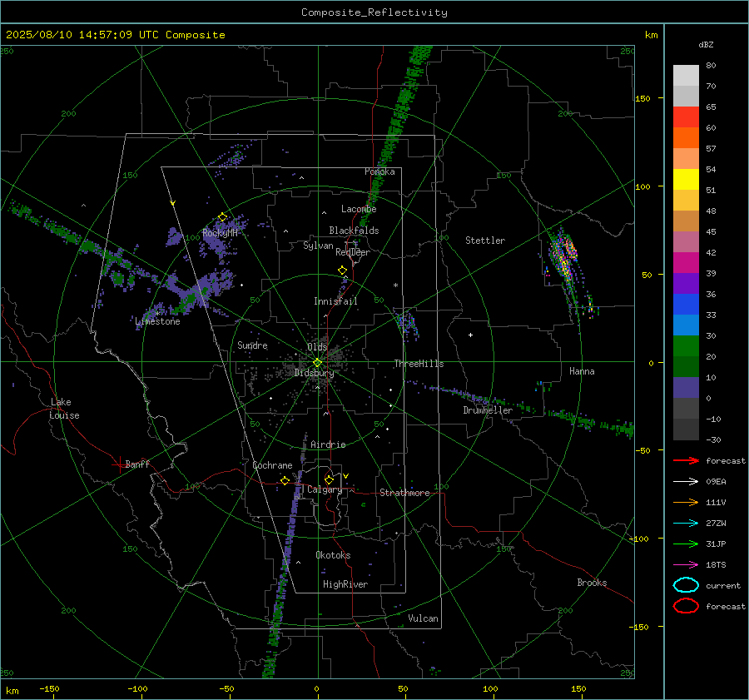Click the cyan current ellipse icon
Screen dimensions: 749x700
point(686,585)
